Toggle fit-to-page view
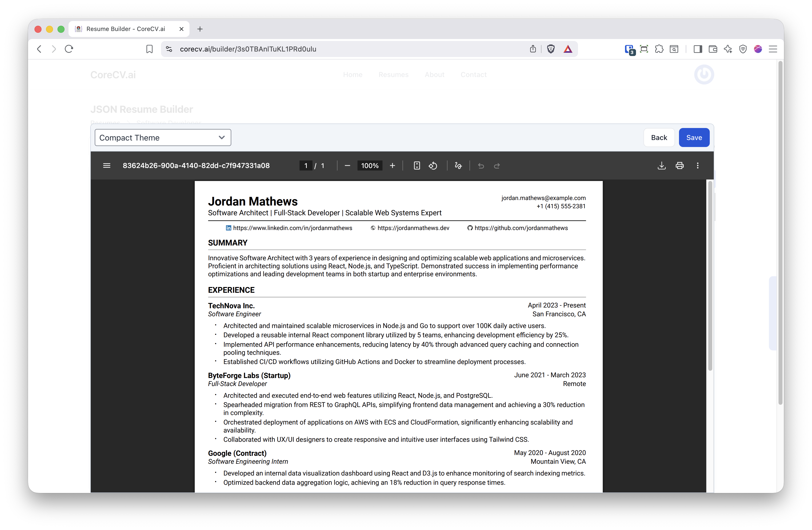Viewport: 812px width, 530px height. tap(416, 165)
